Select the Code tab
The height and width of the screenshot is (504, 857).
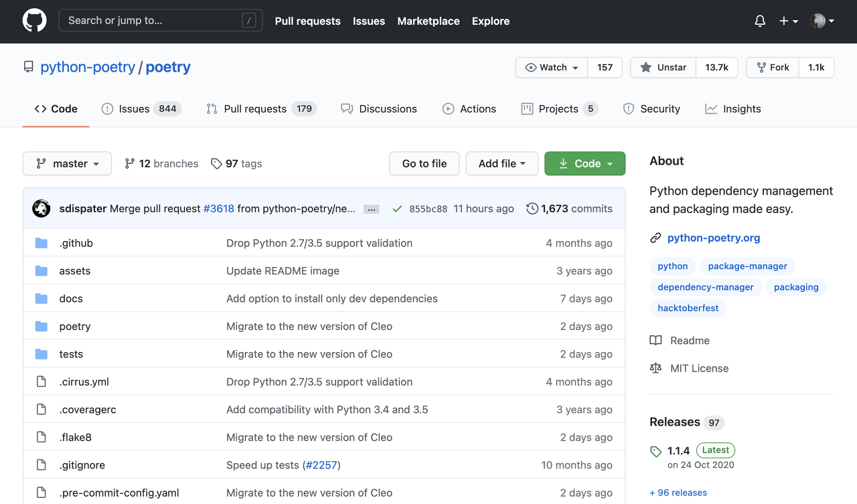click(56, 109)
